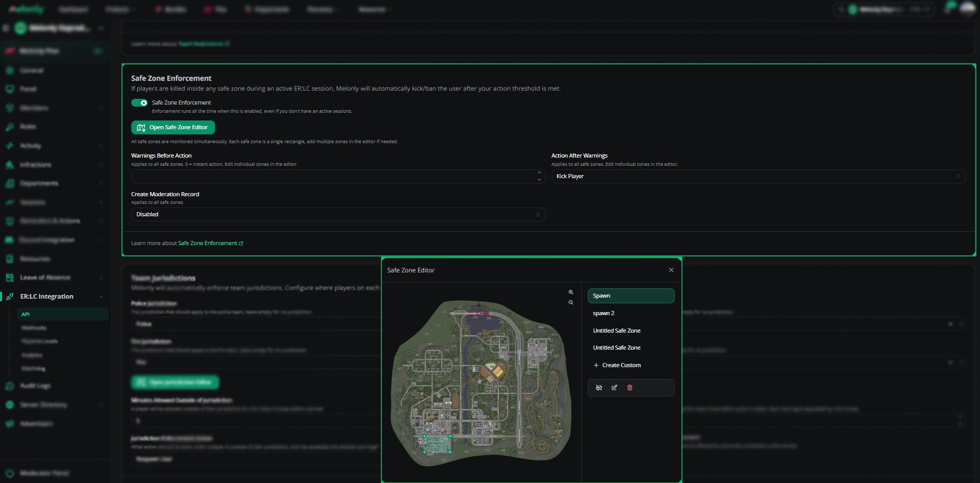Click the Departments sidebar icon
Screen dimensions: 980x483
pyautogui.click(x=10, y=183)
